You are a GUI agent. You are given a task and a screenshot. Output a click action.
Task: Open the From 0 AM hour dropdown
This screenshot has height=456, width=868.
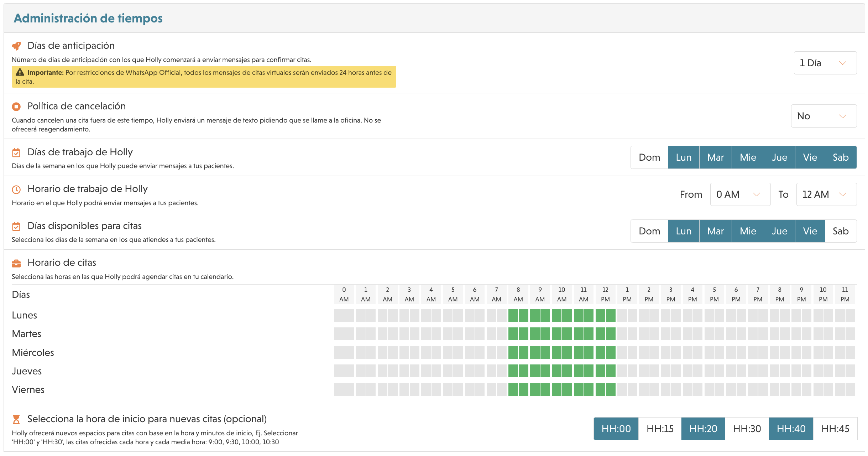click(x=740, y=195)
